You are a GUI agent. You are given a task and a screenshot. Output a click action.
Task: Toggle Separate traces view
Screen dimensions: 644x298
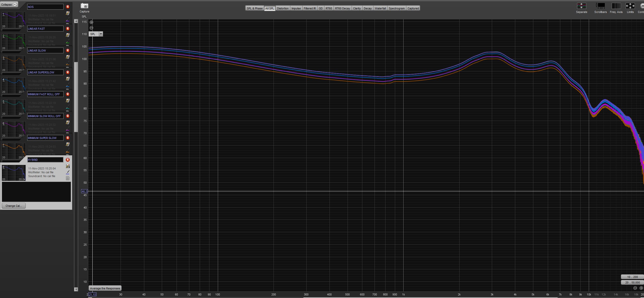(581, 6)
